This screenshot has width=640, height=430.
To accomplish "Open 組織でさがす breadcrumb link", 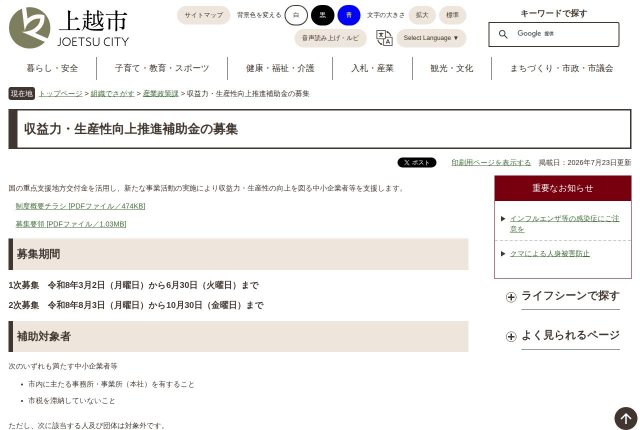I will (113, 93).
